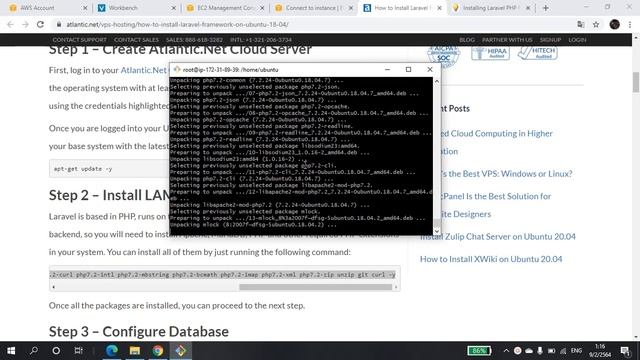Switch to Connect to instance tab

pos(312,8)
